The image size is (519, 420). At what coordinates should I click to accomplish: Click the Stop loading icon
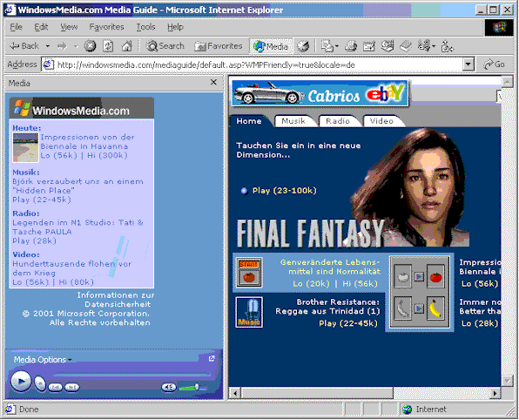click(90, 46)
